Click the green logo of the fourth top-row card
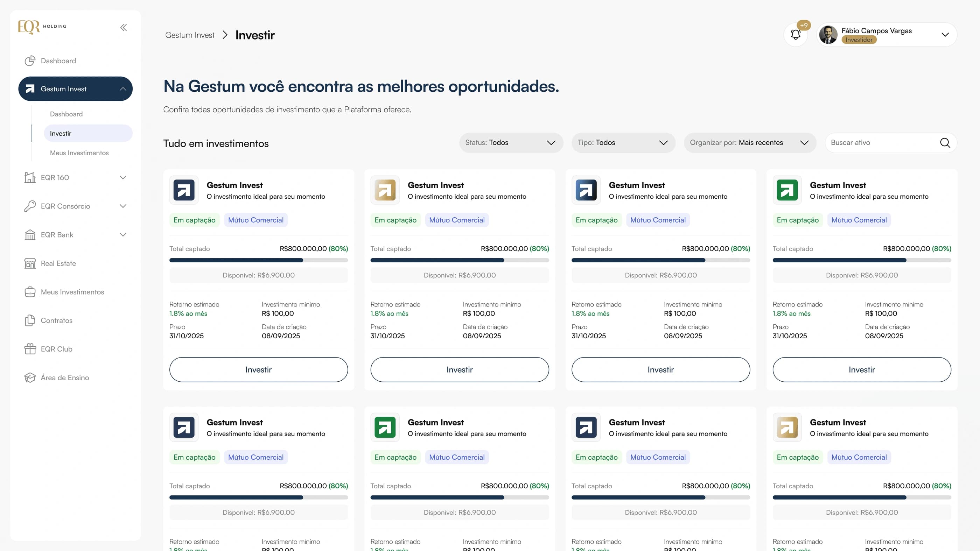The height and width of the screenshot is (551, 980). point(787,190)
